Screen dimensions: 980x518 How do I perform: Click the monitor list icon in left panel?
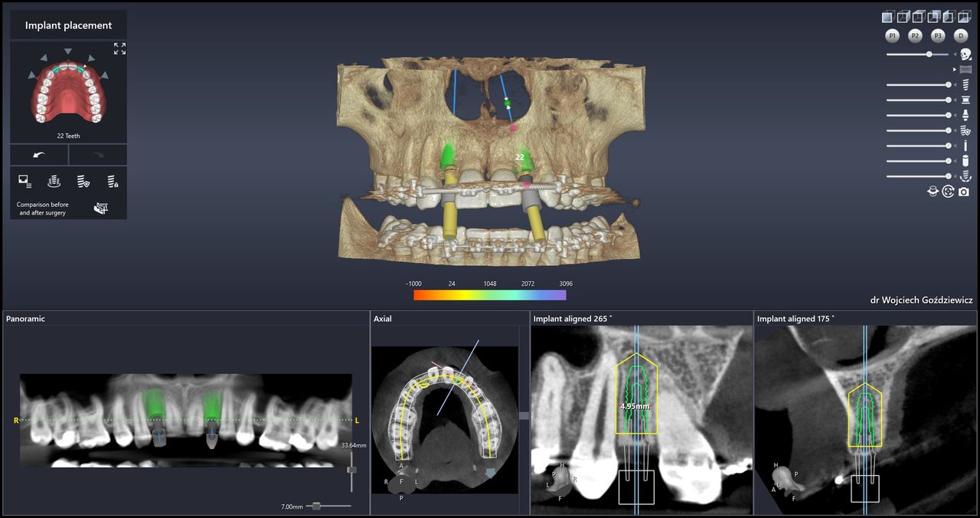point(24,182)
